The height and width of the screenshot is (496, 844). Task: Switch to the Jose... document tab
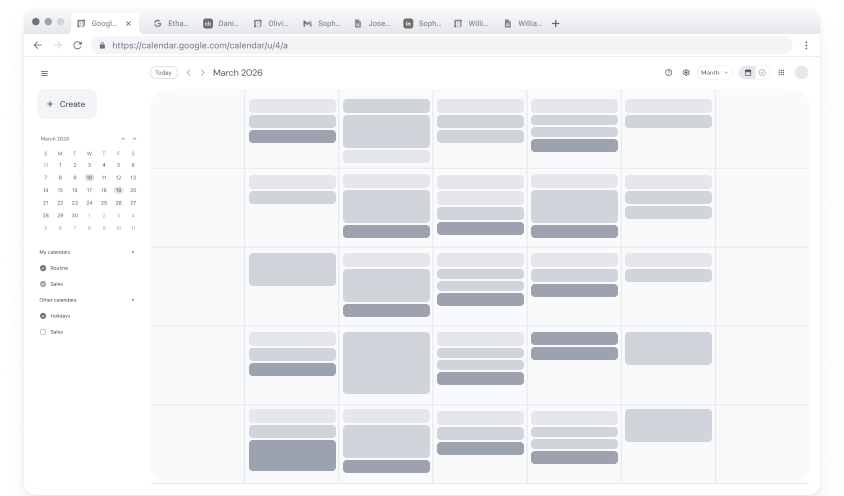372,24
